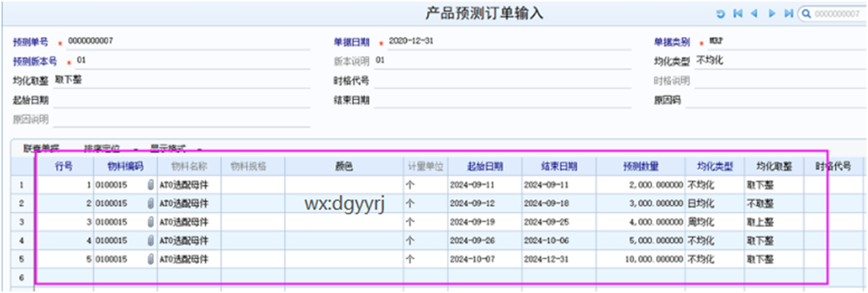
Task: Click the 预测数量 column header
Action: pos(641,166)
